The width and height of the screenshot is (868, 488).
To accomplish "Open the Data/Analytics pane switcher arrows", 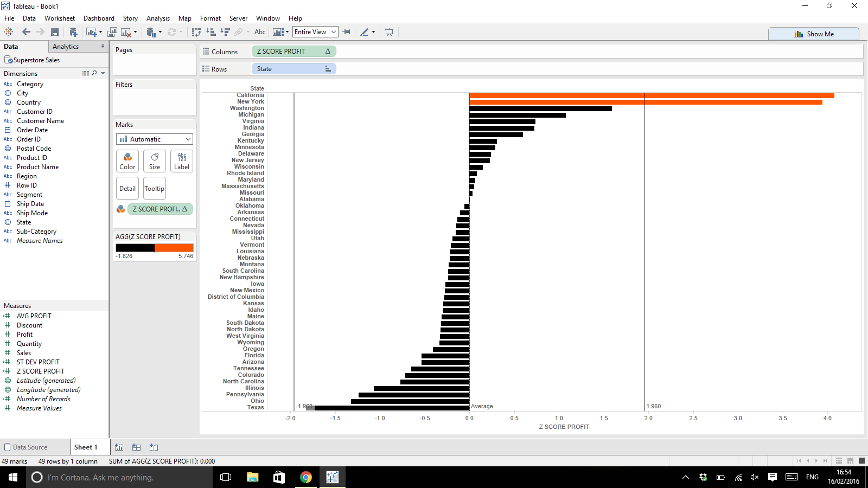I will coord(103,47).
